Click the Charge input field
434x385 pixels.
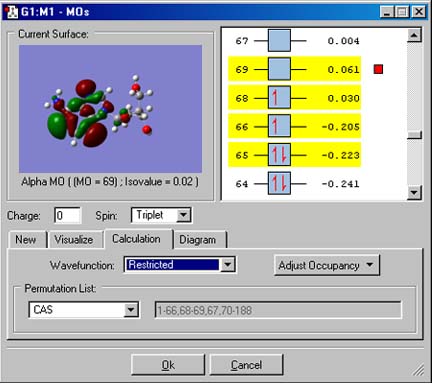68,215
